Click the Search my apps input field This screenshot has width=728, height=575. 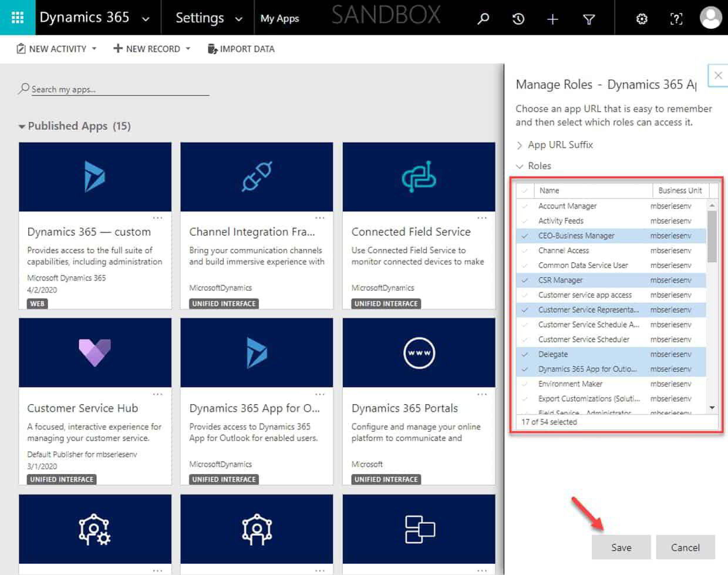pos(117,89)
